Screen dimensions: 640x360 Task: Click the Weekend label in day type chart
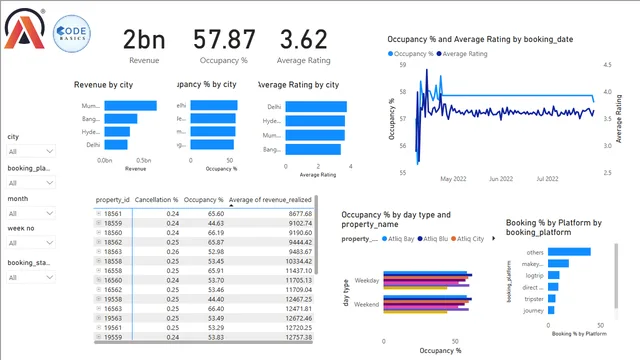click(x=367, y=304)
